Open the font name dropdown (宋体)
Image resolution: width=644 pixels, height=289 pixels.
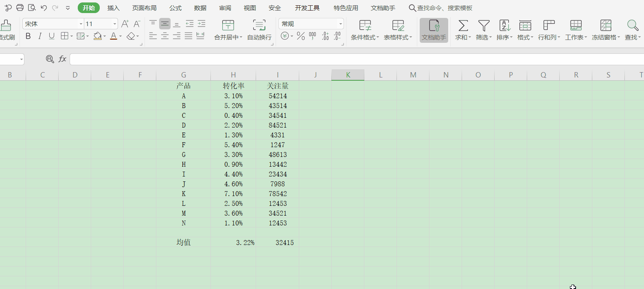coord(81,24)
